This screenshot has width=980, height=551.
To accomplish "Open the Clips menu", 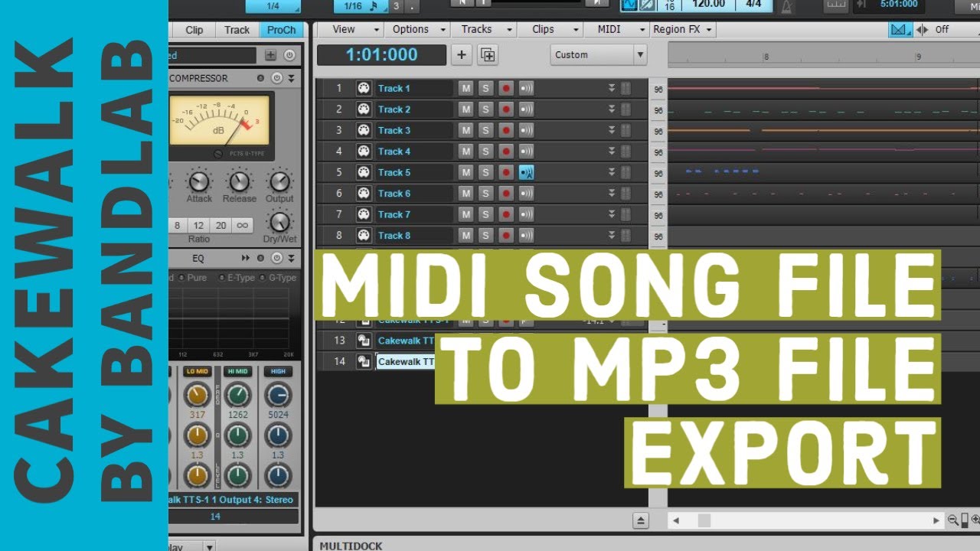I will 549,29.
